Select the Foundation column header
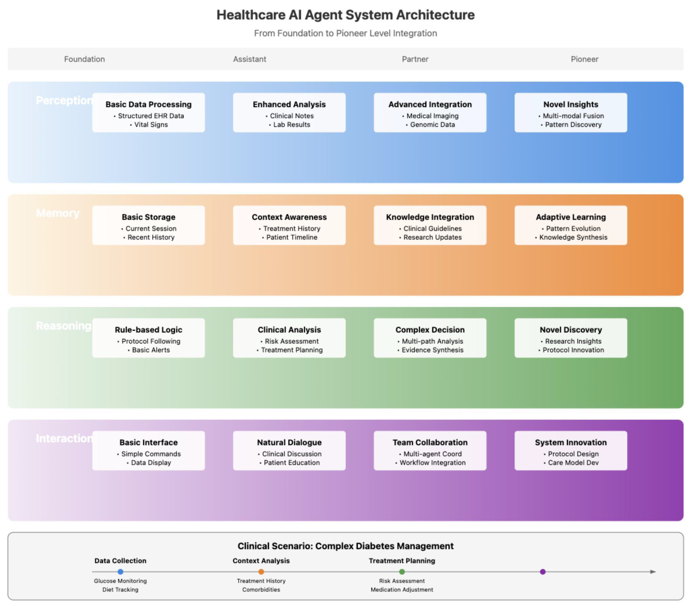Viewport: 700px width, 612px height. [84, 59]
